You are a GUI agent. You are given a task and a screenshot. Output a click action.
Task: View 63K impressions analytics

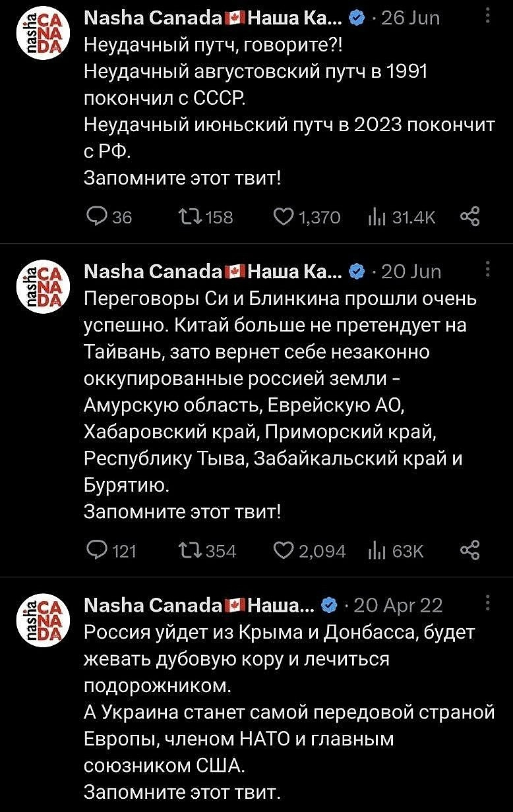[x=377, y=550]
